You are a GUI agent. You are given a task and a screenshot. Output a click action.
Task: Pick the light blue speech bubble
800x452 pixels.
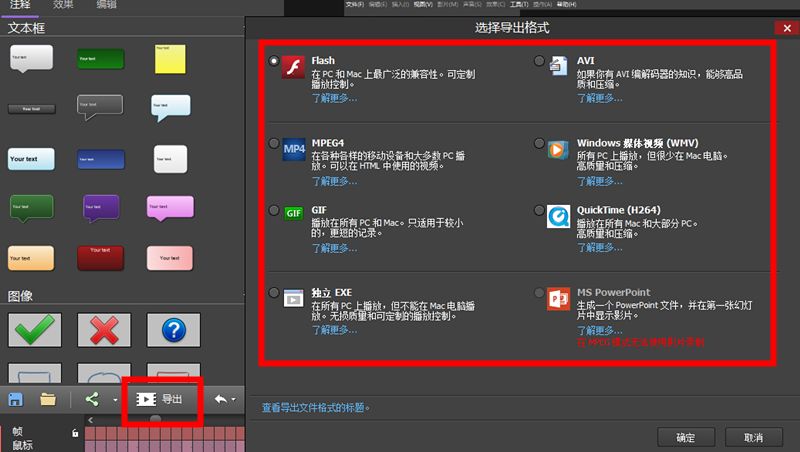(x=171, y=107)
